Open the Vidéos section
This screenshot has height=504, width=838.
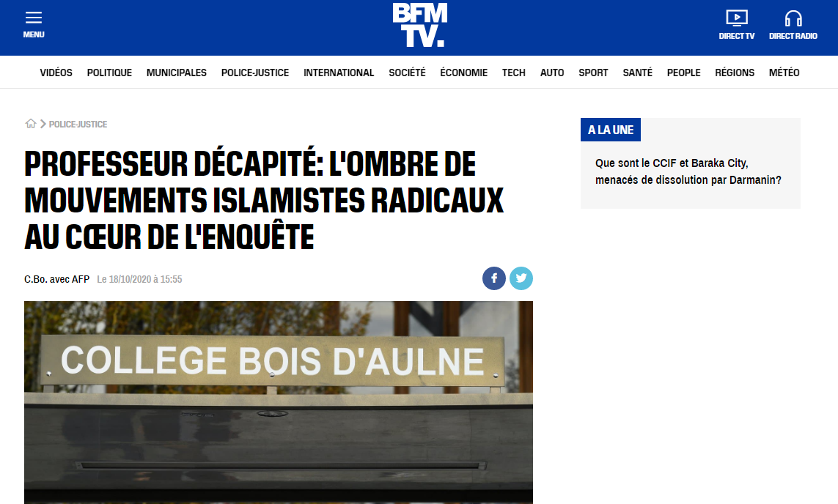56,73
